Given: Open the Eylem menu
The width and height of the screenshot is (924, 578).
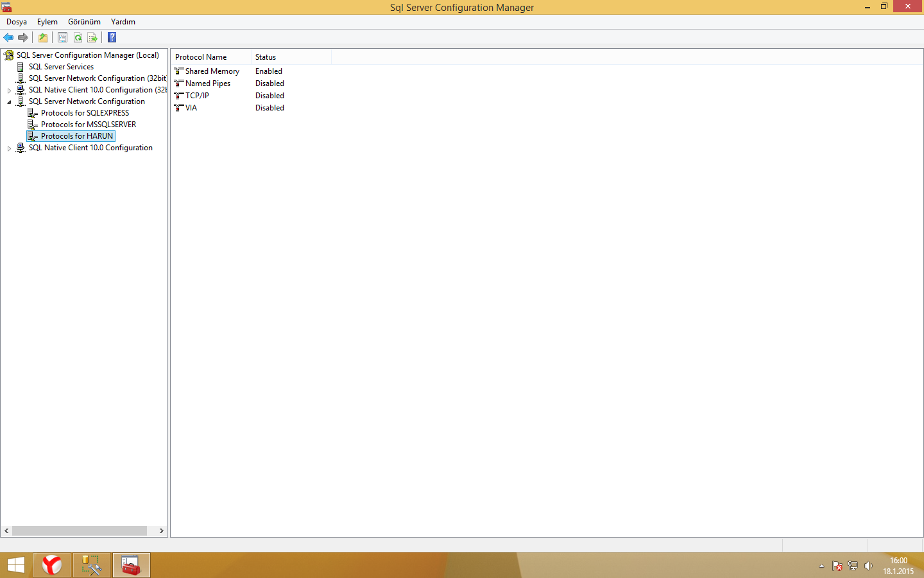Looking at the screenshot, I should [x=47, y=22].
